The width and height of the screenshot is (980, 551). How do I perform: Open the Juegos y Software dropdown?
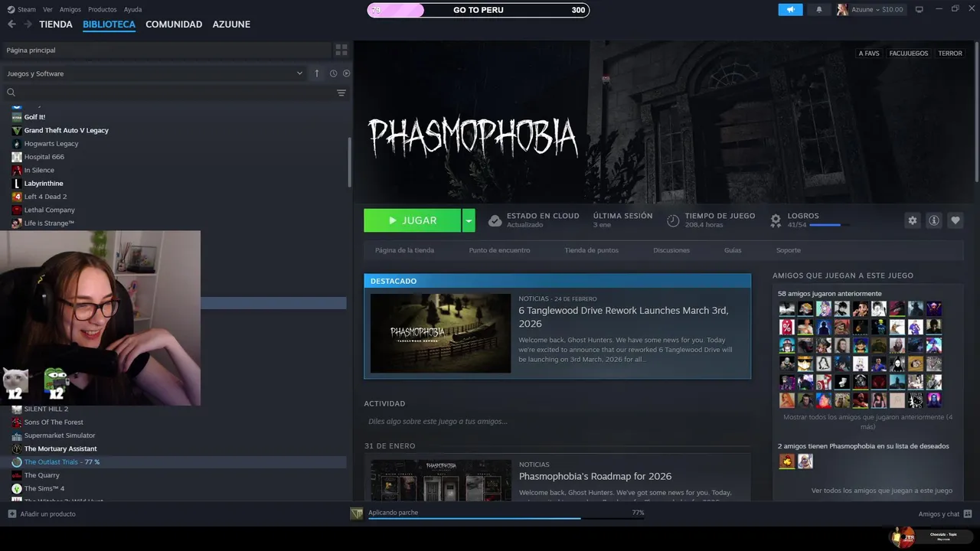[155, 73]
